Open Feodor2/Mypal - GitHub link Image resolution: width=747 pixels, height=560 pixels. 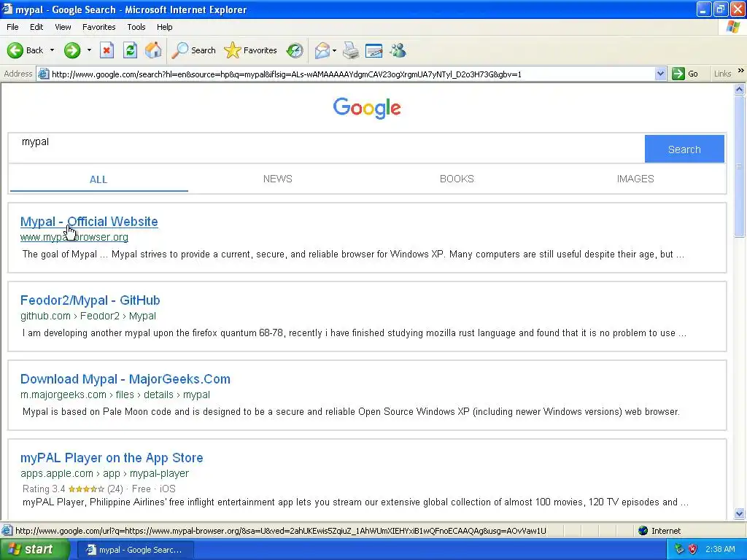(90, 300)
